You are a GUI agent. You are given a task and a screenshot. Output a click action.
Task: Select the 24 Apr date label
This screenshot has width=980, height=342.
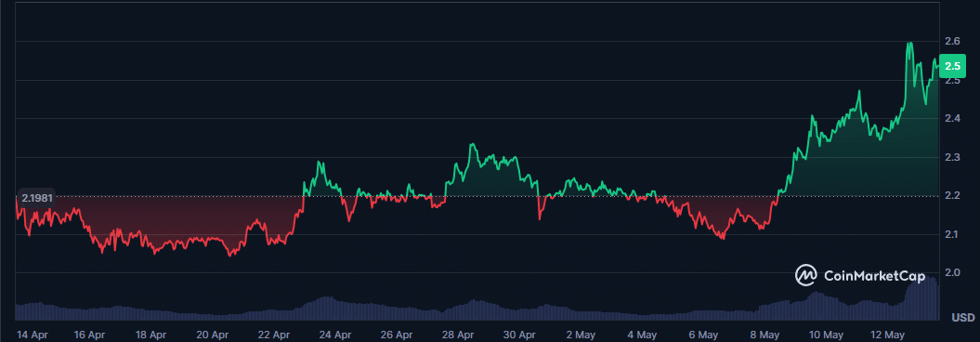(335, 334)
